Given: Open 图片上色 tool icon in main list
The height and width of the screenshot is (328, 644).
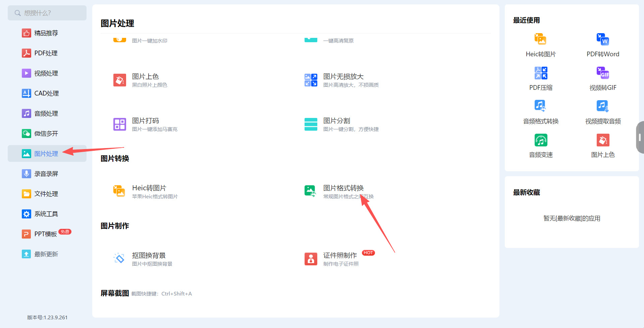Looking at the screenshot, I should [x=120, y=80].
